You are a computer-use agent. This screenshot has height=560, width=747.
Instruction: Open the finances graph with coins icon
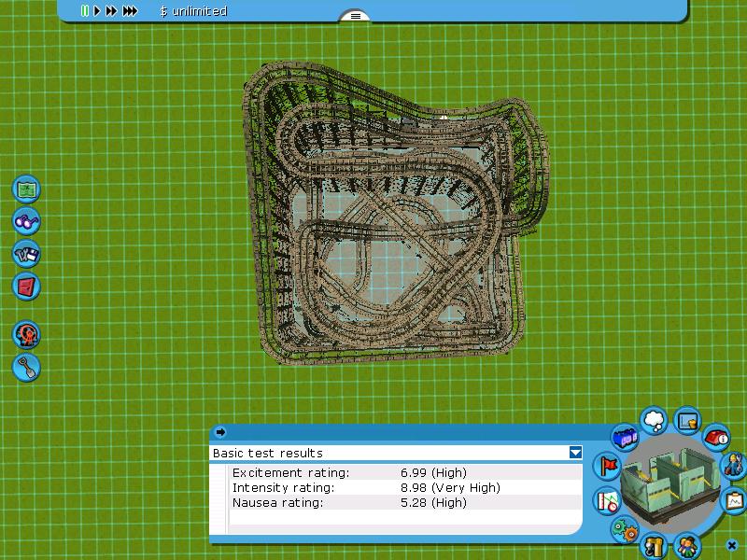(x=687, y=421)
